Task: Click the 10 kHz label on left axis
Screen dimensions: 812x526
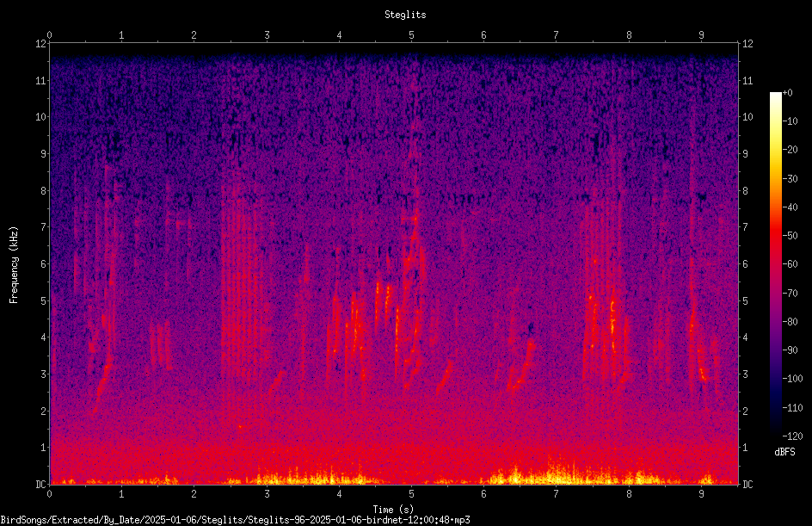Action: pyautogui.click(x=41, y=117)
